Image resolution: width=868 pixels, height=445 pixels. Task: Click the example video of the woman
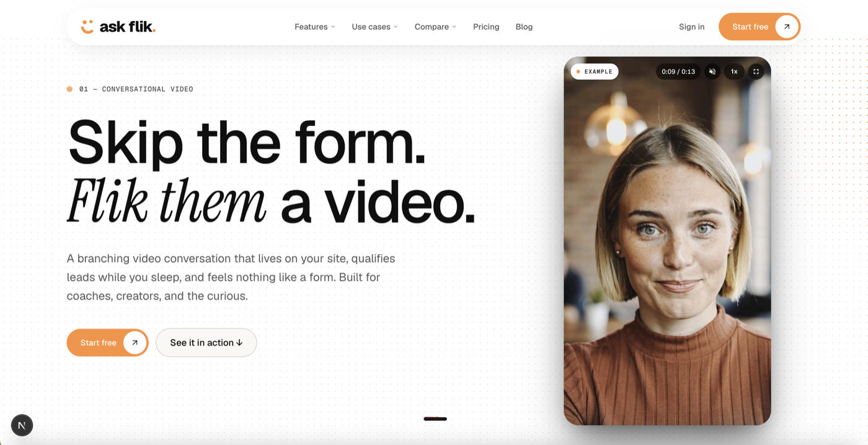click(x=667, y=248)
